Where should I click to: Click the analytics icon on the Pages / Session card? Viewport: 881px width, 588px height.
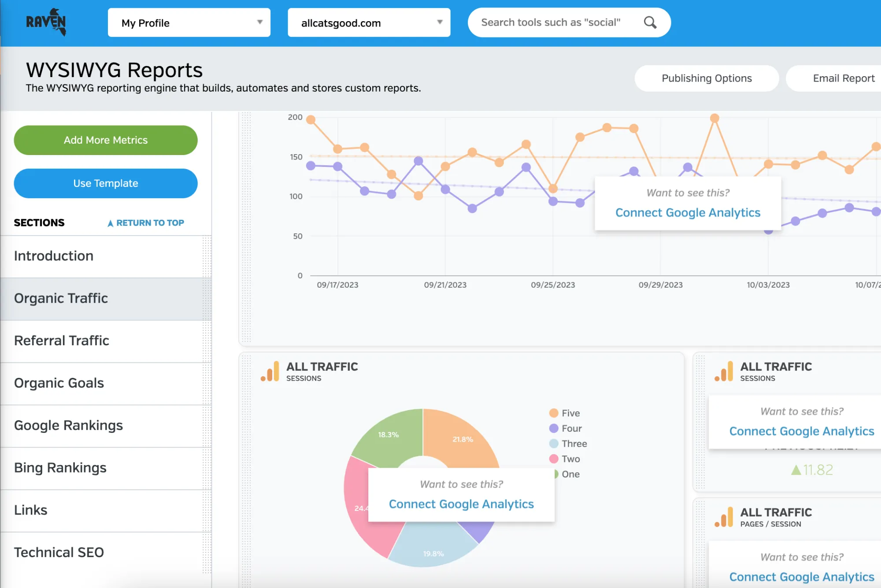724,517
